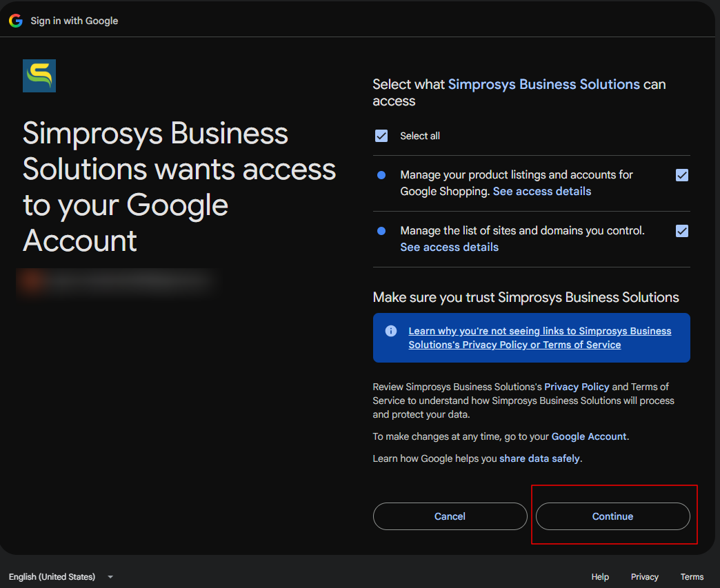Image resolution: width=720 pixels, height=588 pixels.
Task: Open the Privacy footer link
Action: 644,577
